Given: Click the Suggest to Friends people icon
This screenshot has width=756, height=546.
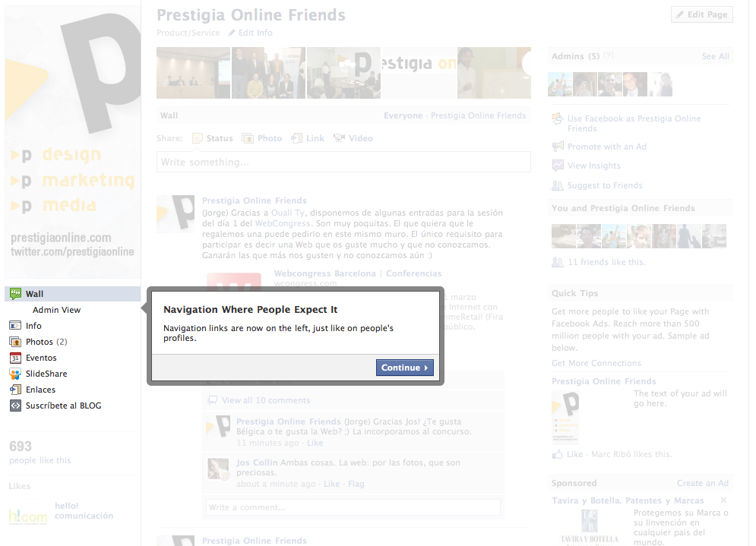Looking at the screenshot, I should pos(558,185).
